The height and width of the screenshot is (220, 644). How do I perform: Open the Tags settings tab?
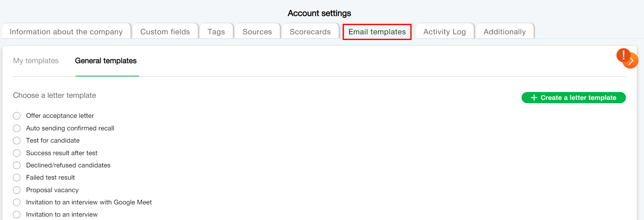click(216, 32)
